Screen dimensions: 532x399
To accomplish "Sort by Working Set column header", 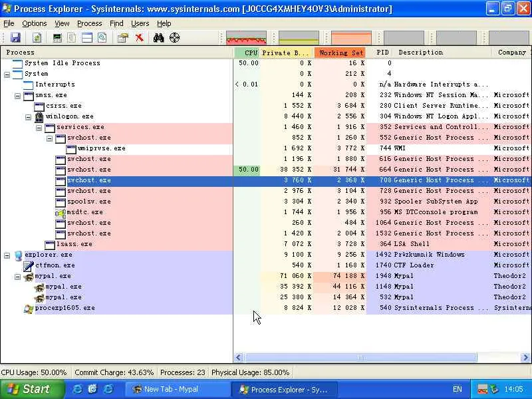I will [x=340, y=53].
